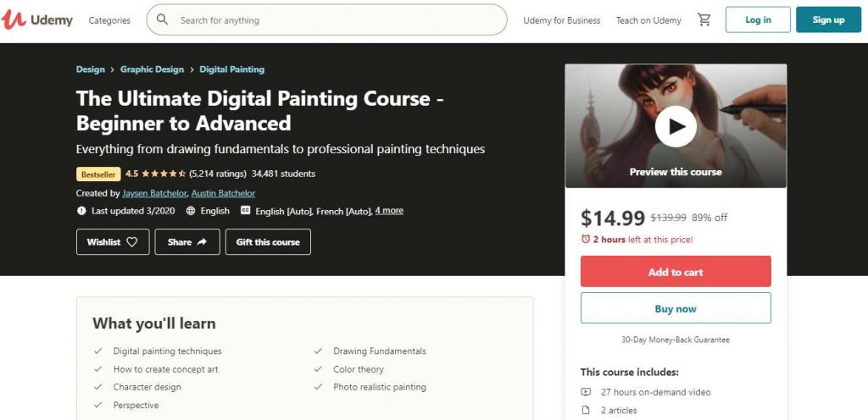Viewport: 868px width, 420px height.
Task: Open the shopping cart
Action: [704, 19]
